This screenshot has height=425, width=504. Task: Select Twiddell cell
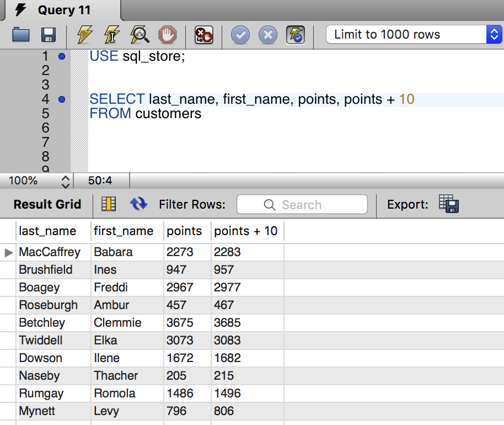[53, 341]
